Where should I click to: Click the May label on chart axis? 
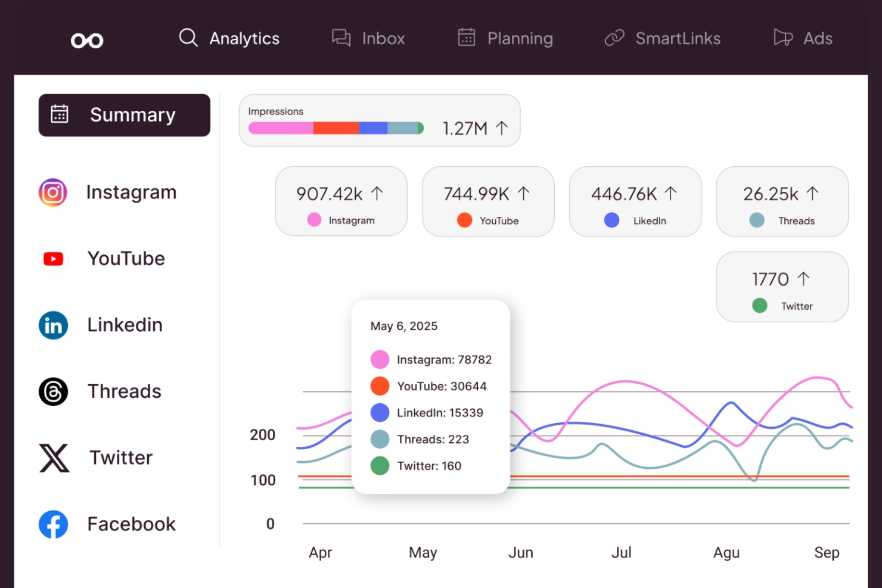pyautogui.click(x=423, y=553)
